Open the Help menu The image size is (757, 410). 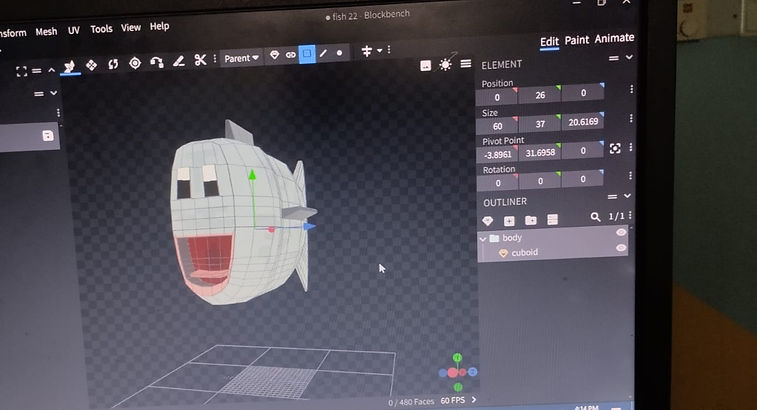pos(159,26)
